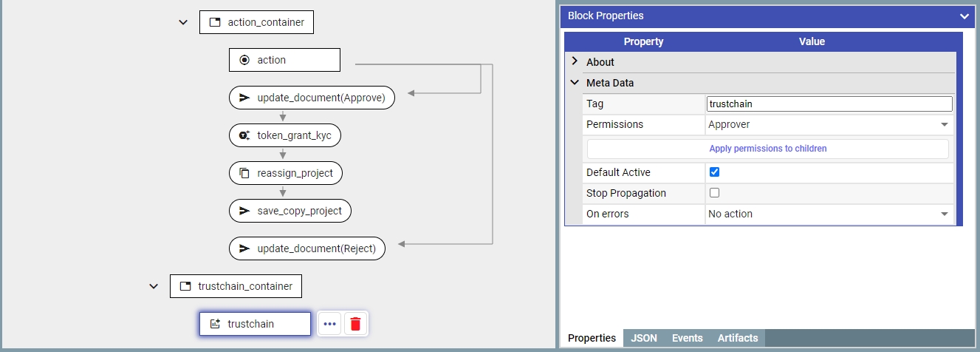980x352 pixels.
Task: Expand the About section
Action: (x=575, y=62)
